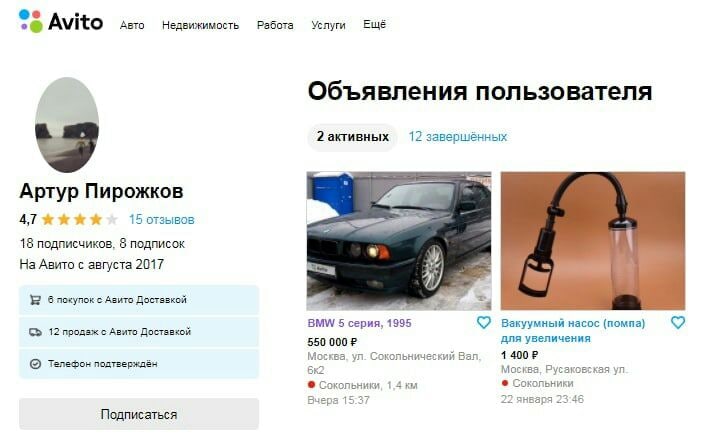
Task: Open the Вакуумный насос listing title
Action: 573,330
